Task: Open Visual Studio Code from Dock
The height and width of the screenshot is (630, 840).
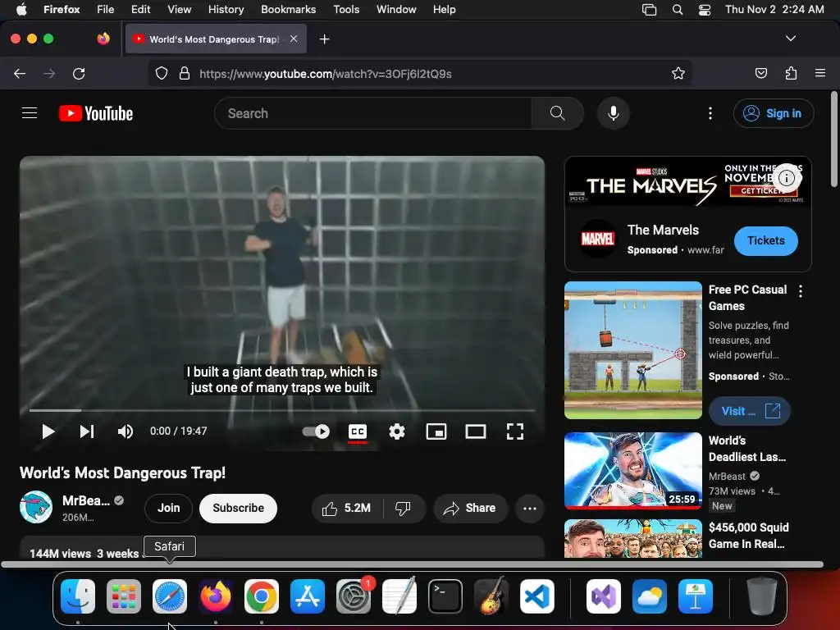Action: click(x=536, y=596)
